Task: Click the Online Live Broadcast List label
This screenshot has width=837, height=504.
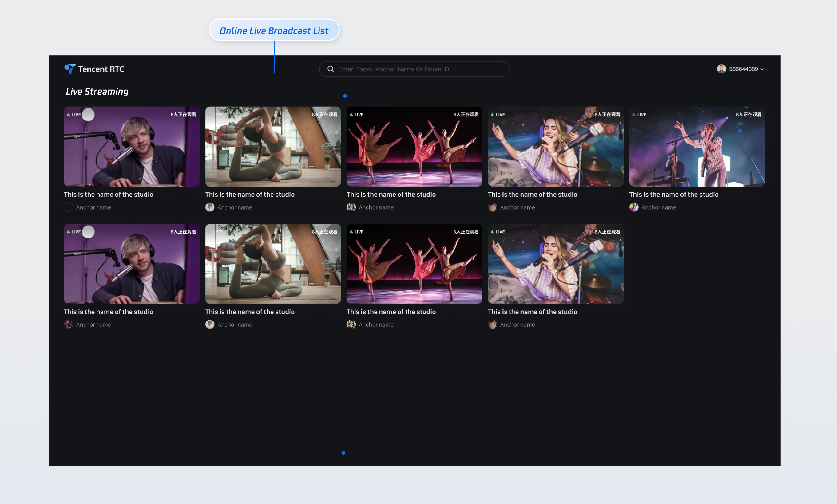Action: pyautogui.click(x=274, y=30)
